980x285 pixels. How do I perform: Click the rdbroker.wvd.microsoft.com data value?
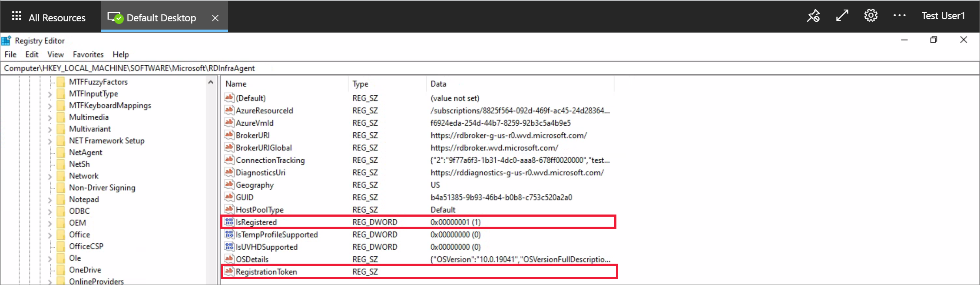[494, 148]
